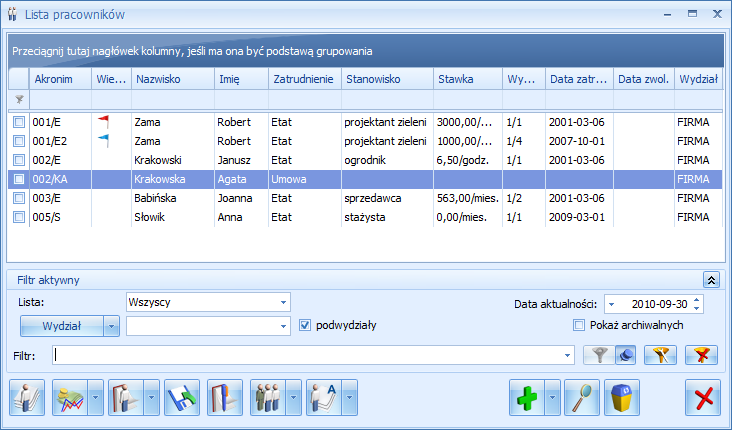Sort by the Nazwisko column header
The width and height of the screenshot is (732, 430).
click(x=173, y=79)
